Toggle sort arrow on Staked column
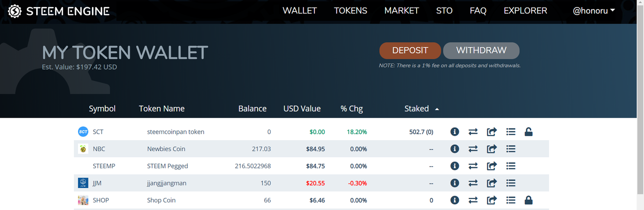 (x=437, y=109)
